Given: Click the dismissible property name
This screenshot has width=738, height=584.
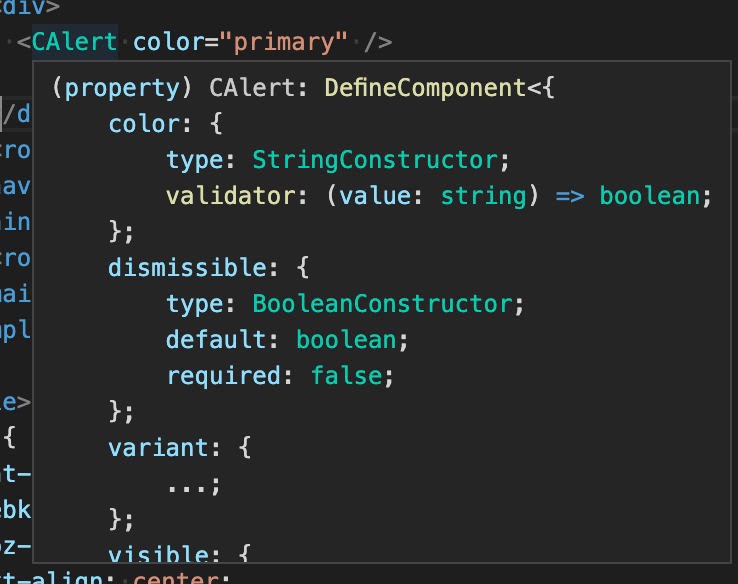Looking at the screenshot, I should [x=188, y=268].
